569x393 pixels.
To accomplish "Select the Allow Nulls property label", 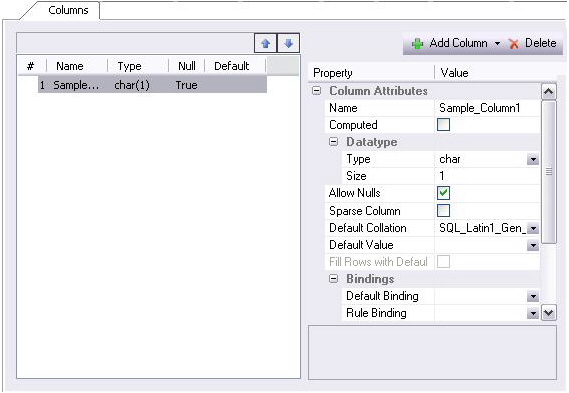I will pos(355,193).
